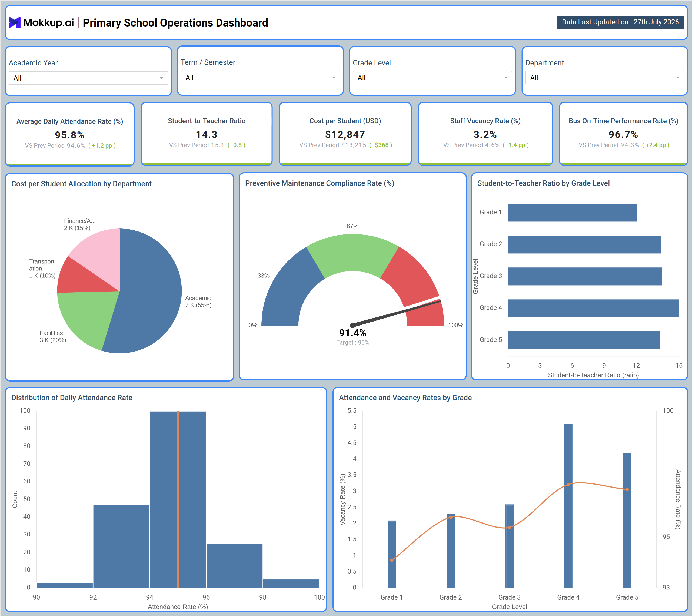Click the Cost per Student value $12,847
This screenshot has width=692, height=616.
[x=345, y=134]
